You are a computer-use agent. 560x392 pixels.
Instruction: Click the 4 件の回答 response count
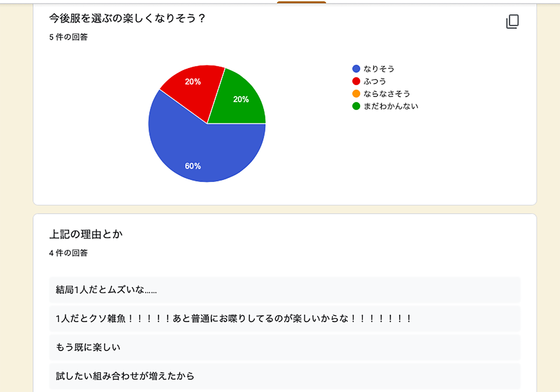pos(68,253)
